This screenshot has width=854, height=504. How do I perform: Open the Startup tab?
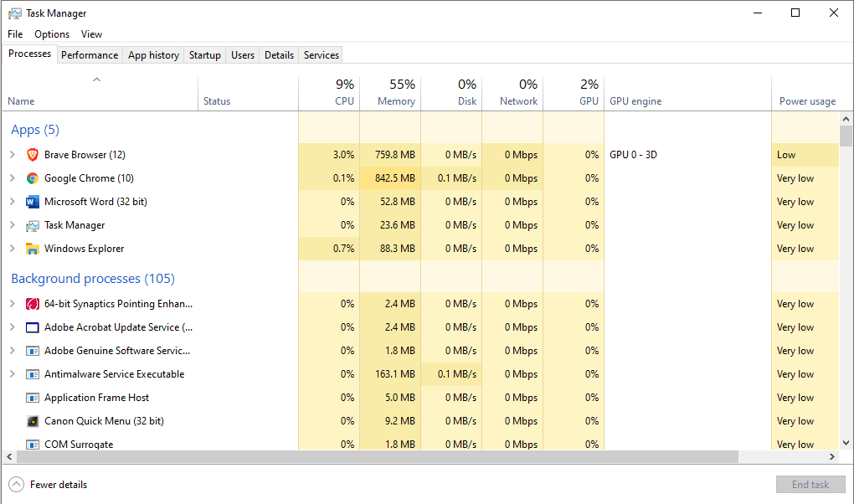point(204,55)
